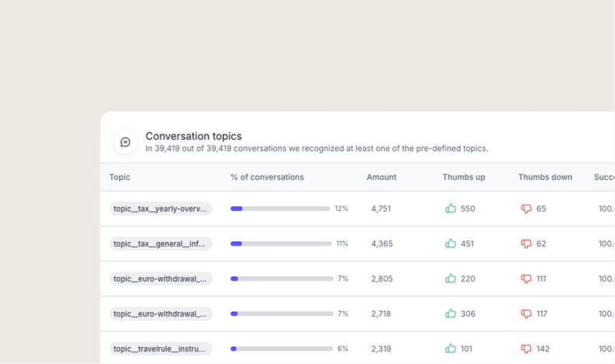Click thumbs up icon next to 451
Screen dimensions: 615x364
450,243
